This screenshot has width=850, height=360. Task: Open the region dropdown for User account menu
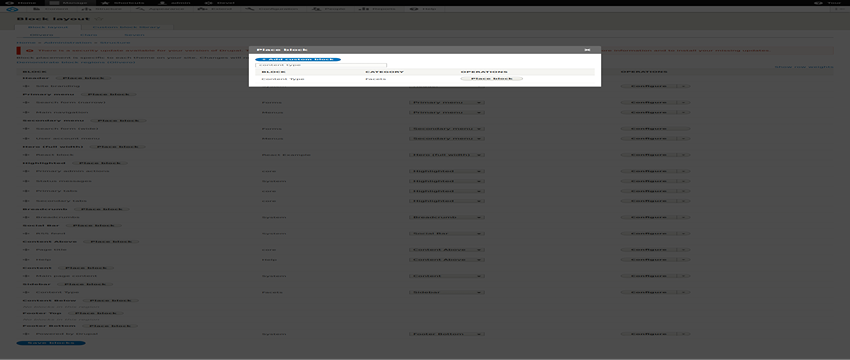point(446,138)
